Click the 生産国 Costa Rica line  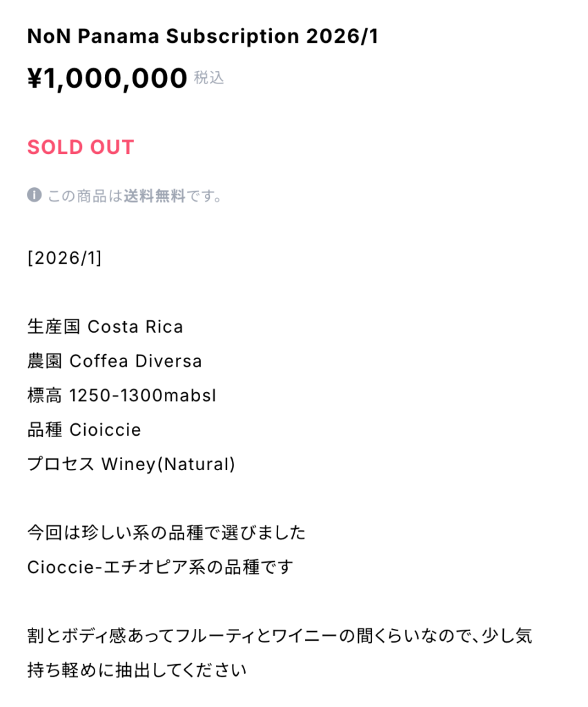tap(105, 327)
